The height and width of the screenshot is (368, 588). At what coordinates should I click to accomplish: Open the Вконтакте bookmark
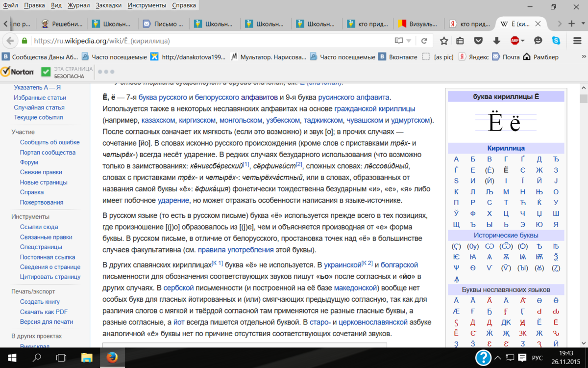click(398, 57)
